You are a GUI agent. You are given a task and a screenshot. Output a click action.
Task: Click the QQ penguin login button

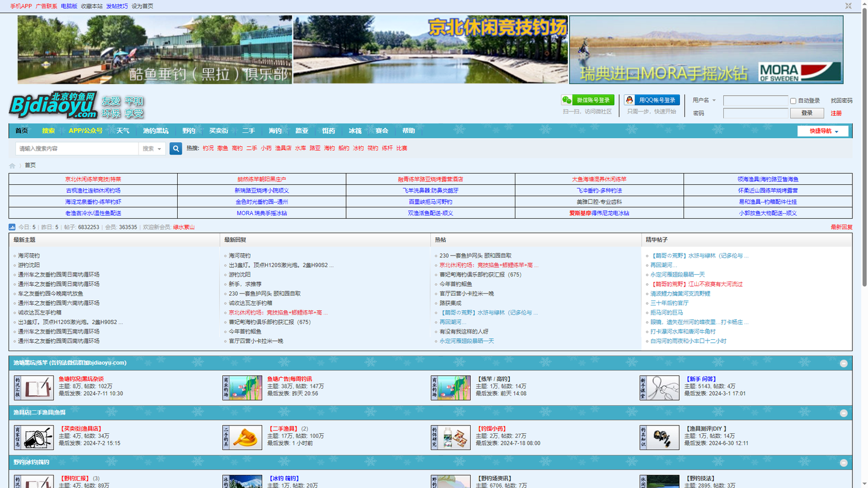[x=652, y=100]
